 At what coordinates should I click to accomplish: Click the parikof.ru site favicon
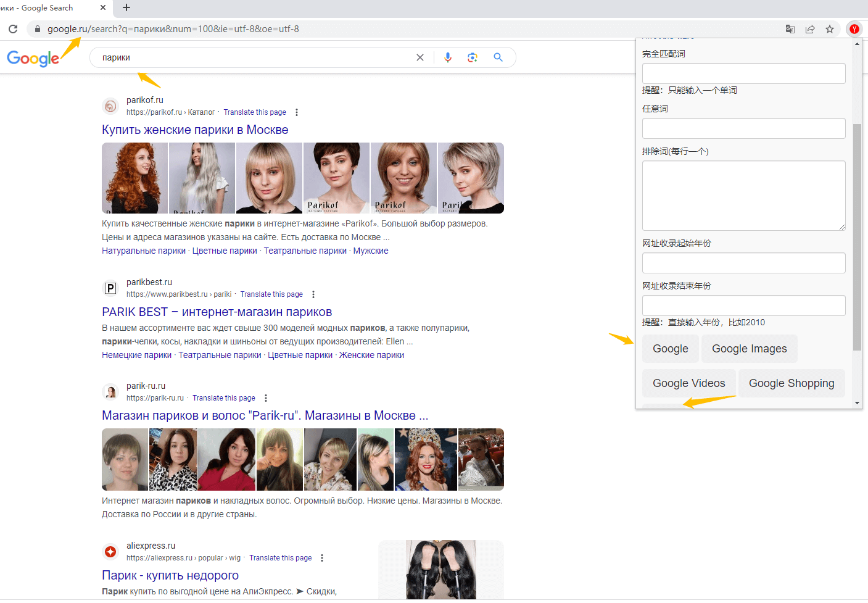point(110,106)
